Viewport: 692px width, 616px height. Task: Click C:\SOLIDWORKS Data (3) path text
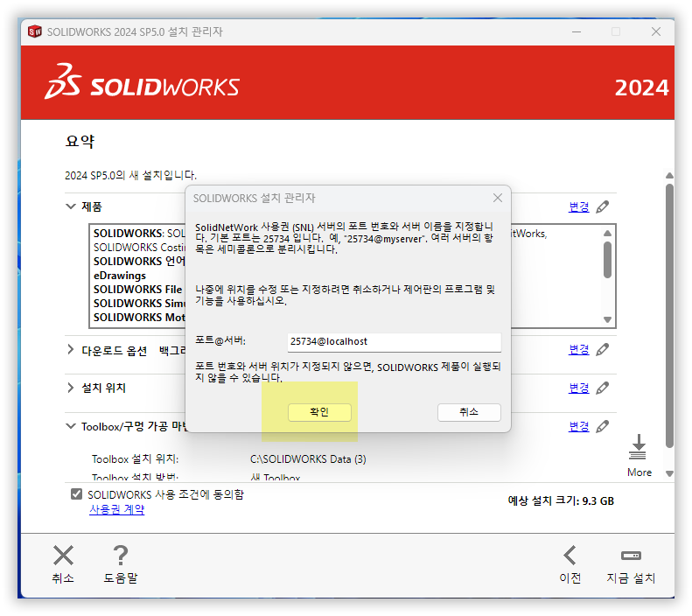pos(308,459)
